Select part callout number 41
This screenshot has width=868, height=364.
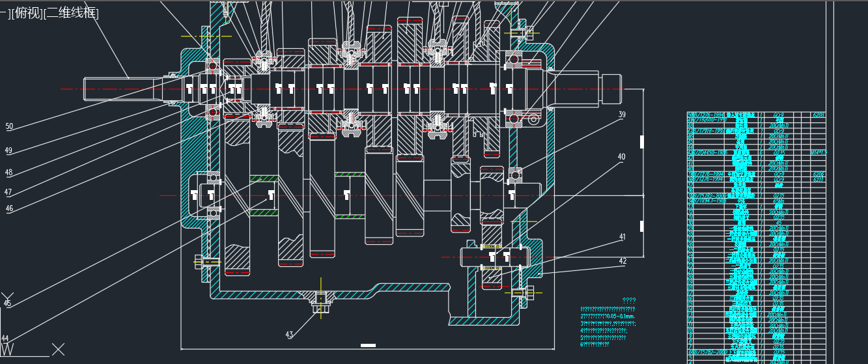tap(622, 237)
